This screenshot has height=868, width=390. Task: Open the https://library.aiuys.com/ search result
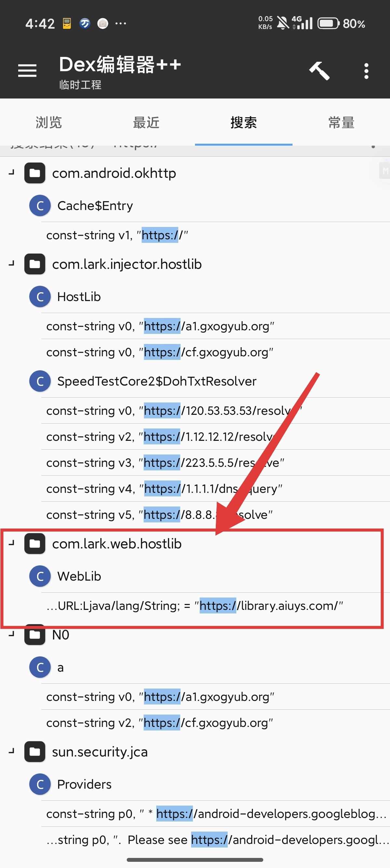click(215, 606)
